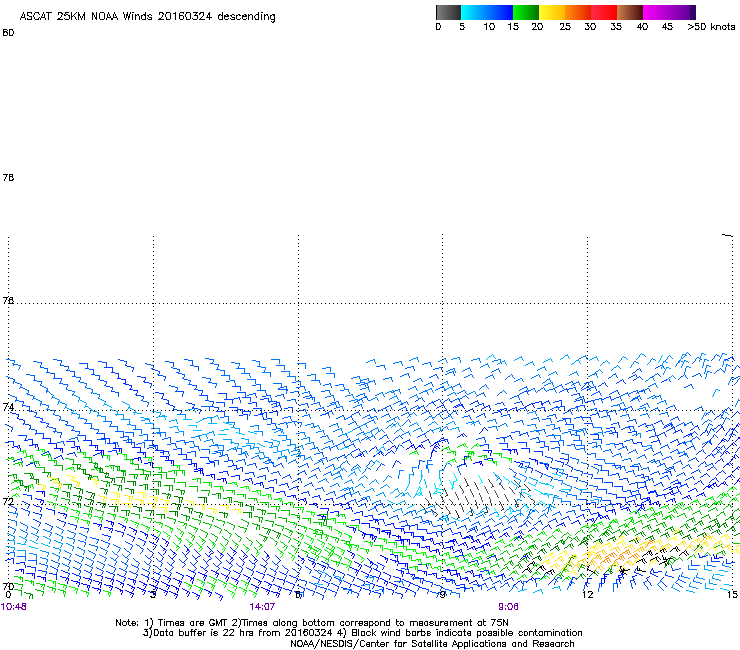Viewport: 740px width, 650px height.
Task: Click the latitude label 72
Action: (8, 501)
